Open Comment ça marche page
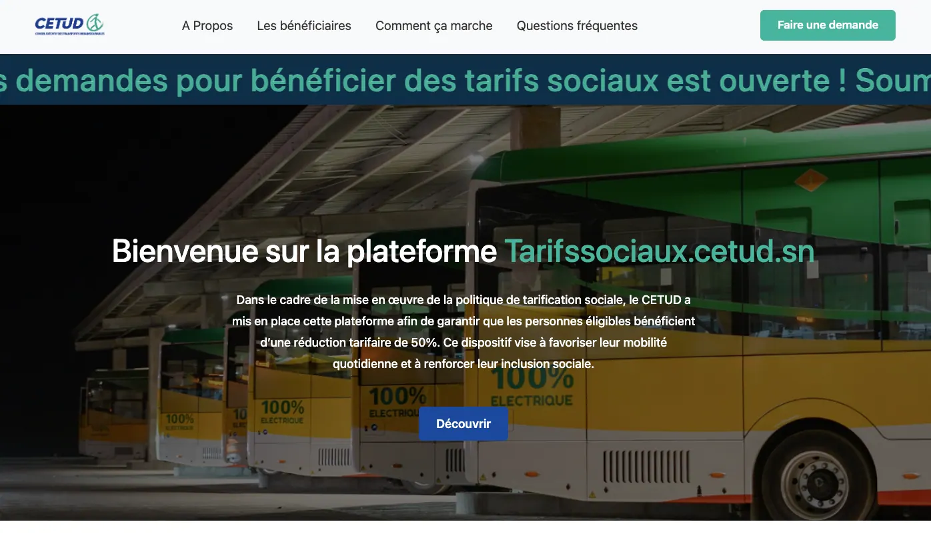 click(x=434, y=26)
